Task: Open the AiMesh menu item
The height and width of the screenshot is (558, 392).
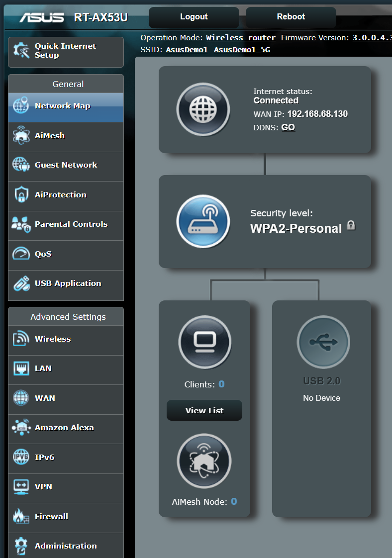Action: tap(66, 137)
